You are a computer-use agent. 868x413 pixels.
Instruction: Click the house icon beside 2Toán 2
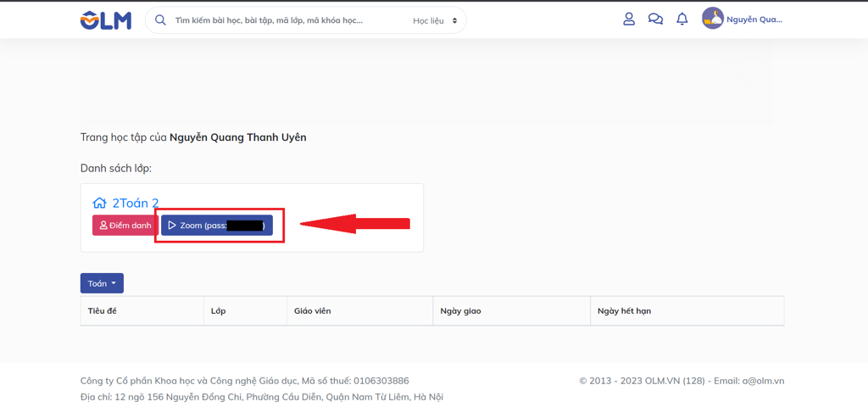click(100, 203)
